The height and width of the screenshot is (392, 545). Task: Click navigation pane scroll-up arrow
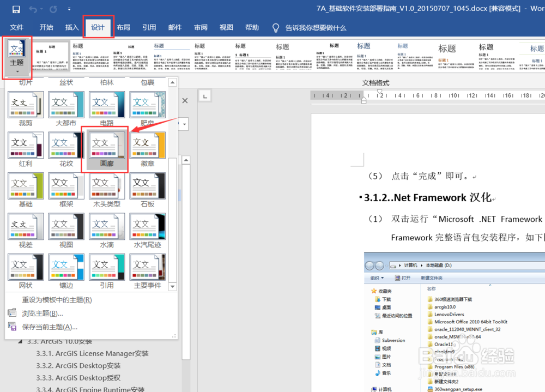point(186,160)
